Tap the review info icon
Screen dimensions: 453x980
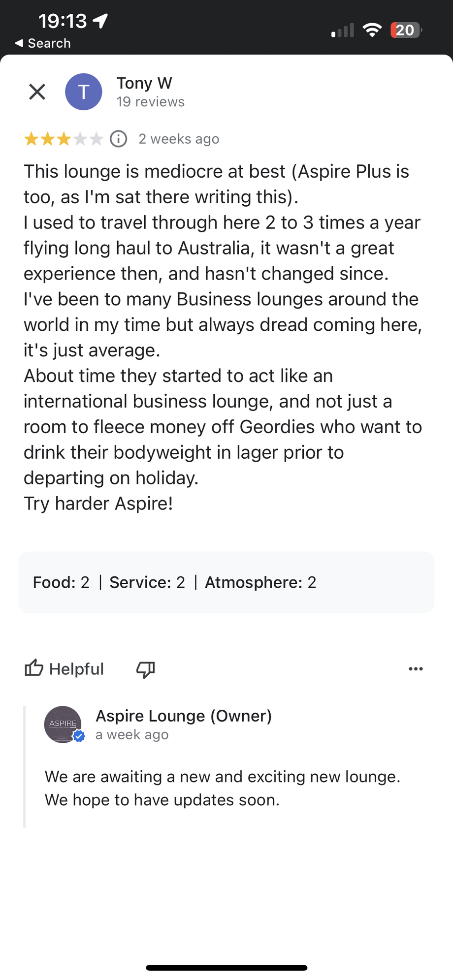[118, 139]
